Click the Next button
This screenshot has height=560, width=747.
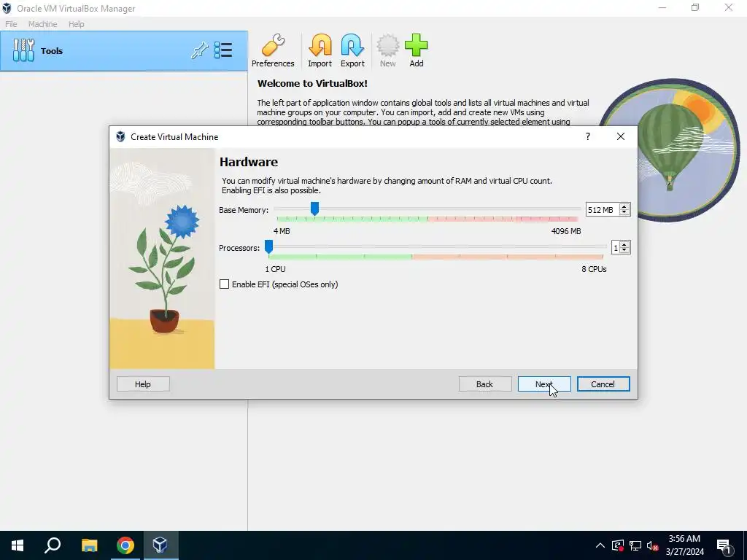point(544,384)
